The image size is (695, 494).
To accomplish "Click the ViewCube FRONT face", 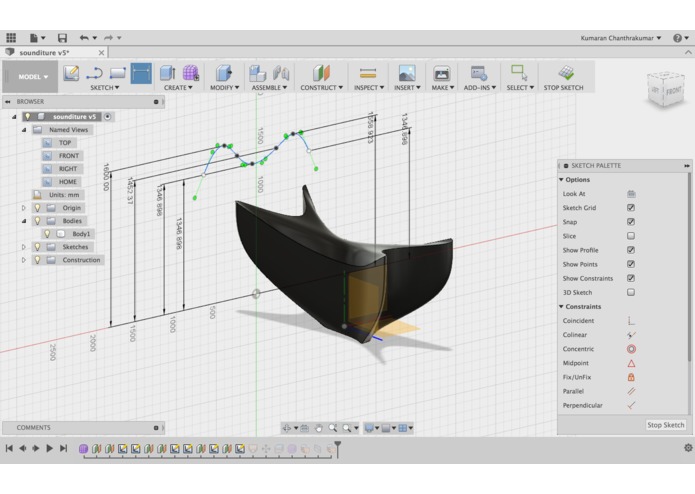I will [673, 91].
